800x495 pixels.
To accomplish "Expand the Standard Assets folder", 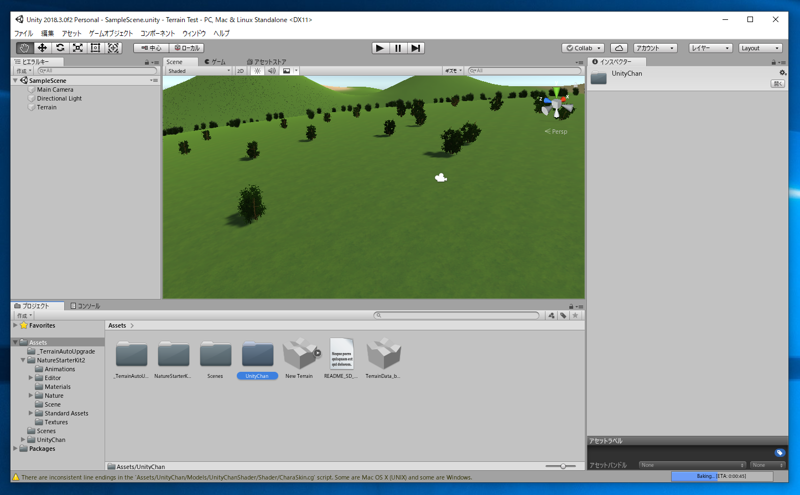I will pos(31,413).
